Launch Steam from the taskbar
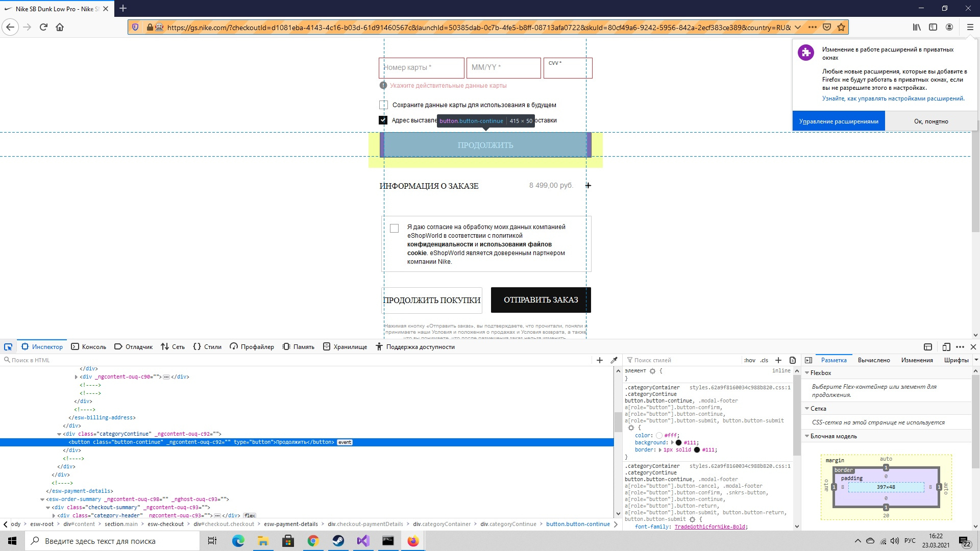 pyautogui.click(x=338, y=541)
